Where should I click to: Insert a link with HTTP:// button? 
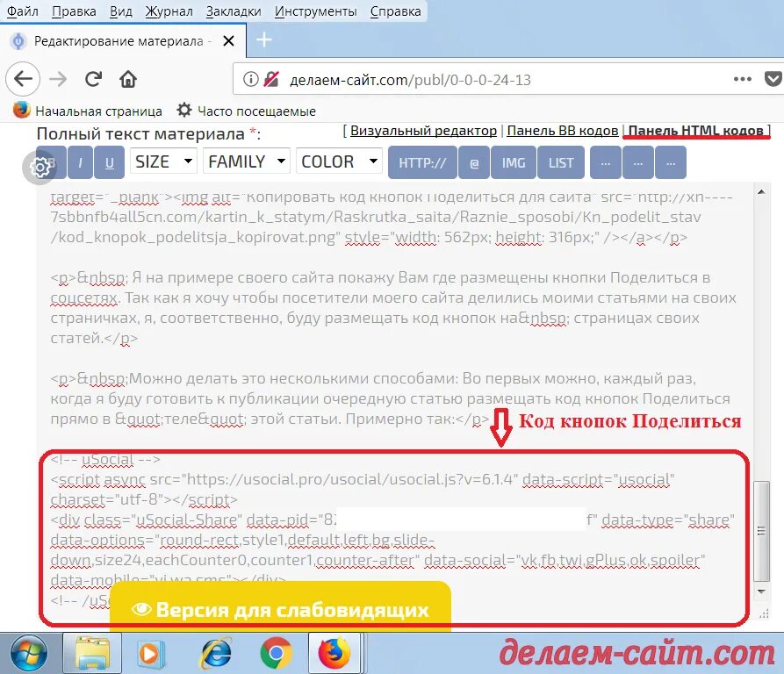pyautogui.click(x=422, y=162)
